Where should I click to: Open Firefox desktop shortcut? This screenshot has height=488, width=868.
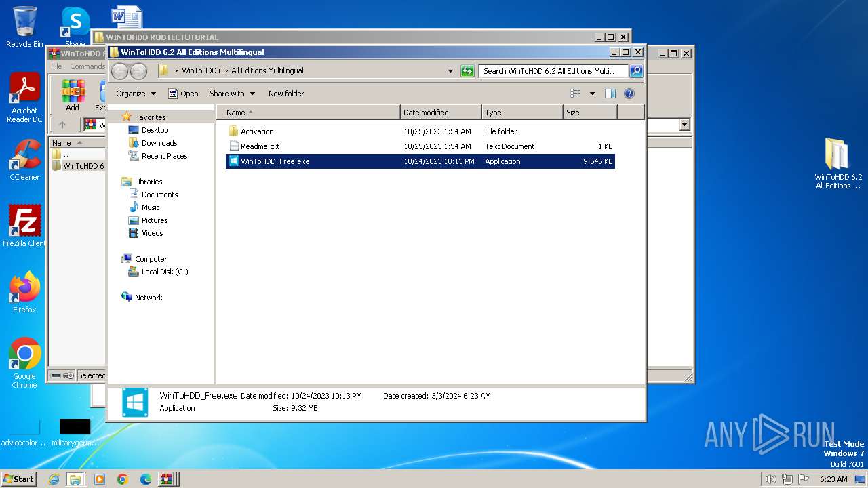coord(24,292)
